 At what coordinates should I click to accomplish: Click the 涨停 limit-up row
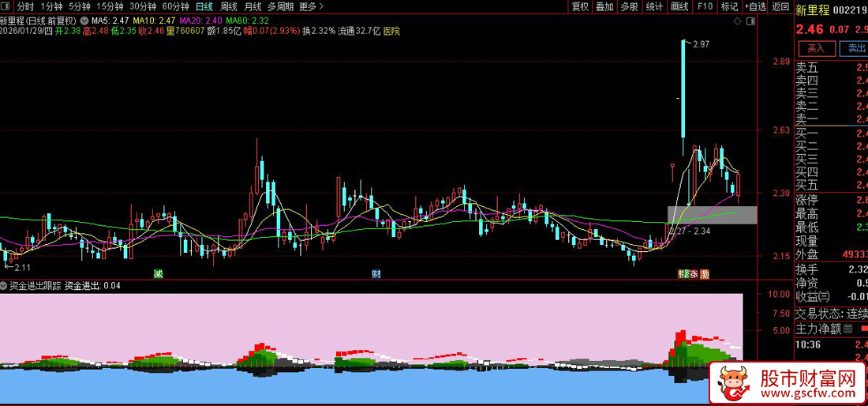[832, 200]
